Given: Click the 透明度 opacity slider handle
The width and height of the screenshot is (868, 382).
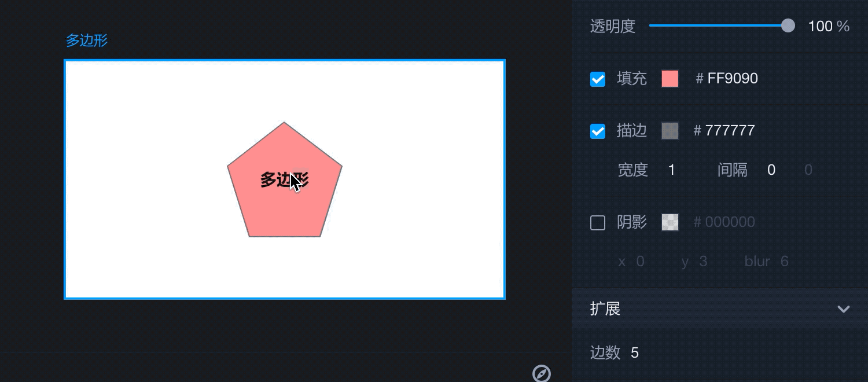Looking at the screenshot, I should (x=788, y=26).
